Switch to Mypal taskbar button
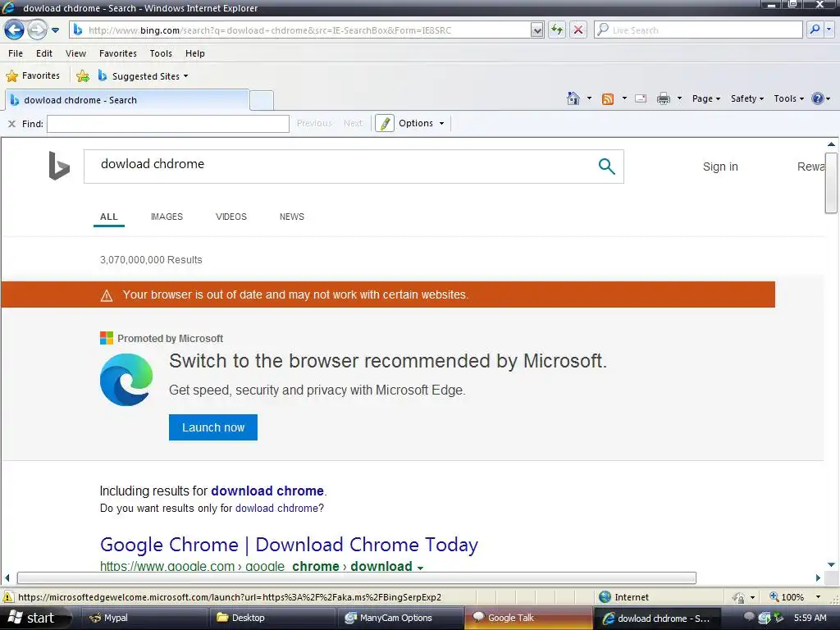Image resolution: width=840 pixels, height=630 pixels. click(x=144, y=619)
